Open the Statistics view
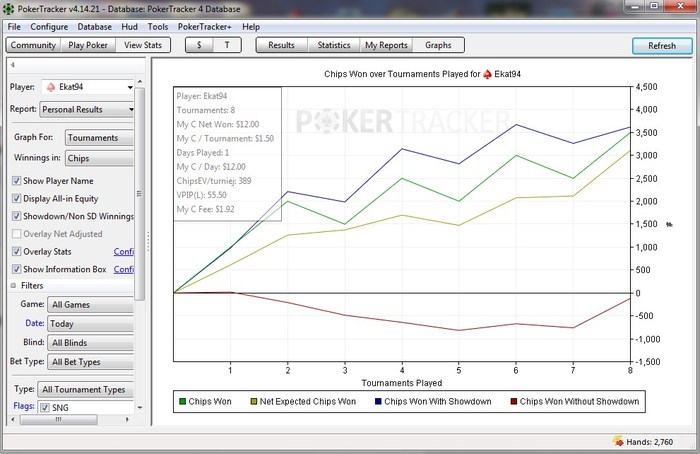Screen dimensions: 700x454 [334, 45]
